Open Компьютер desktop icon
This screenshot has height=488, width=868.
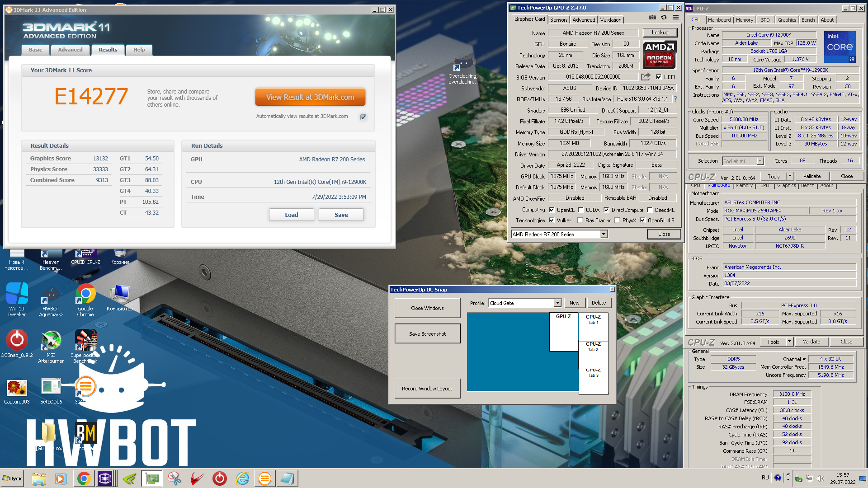(x=120, y=297)
